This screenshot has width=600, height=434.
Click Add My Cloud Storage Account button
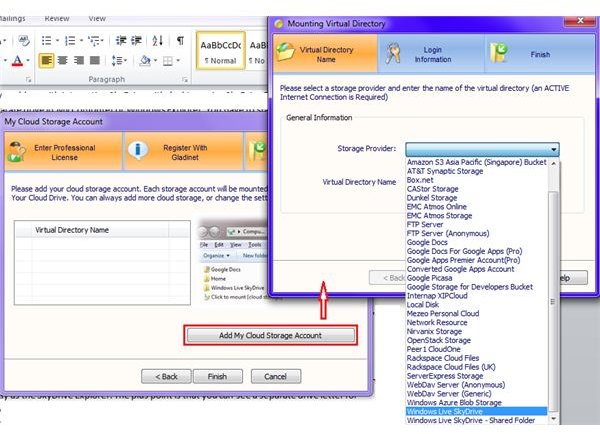click(271, 335)
